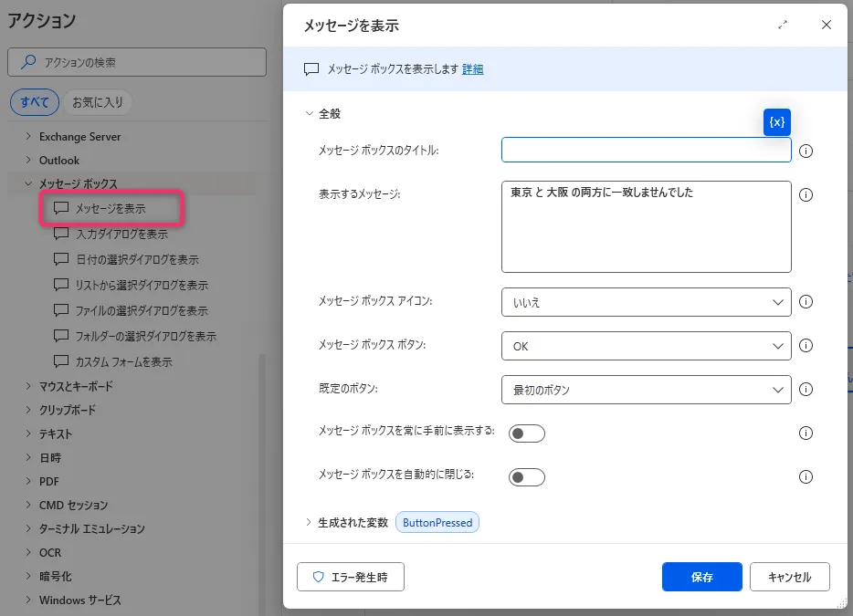Open the メッセージ ボックス アイコン dropdown
This screenshot has height=616, width=853.
[x=646, y=302]
